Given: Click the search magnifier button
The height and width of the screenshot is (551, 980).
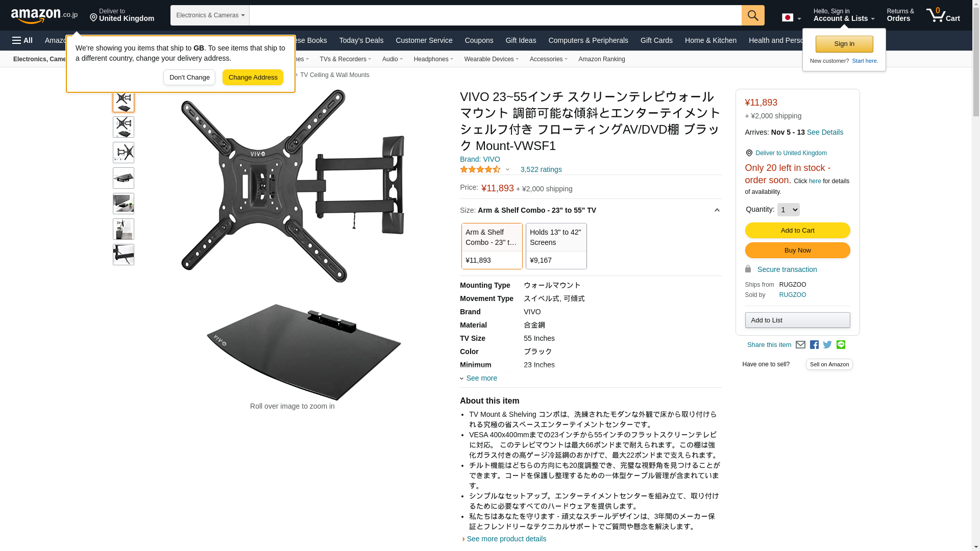Looking at the screenshot, I should coord(753,15).
